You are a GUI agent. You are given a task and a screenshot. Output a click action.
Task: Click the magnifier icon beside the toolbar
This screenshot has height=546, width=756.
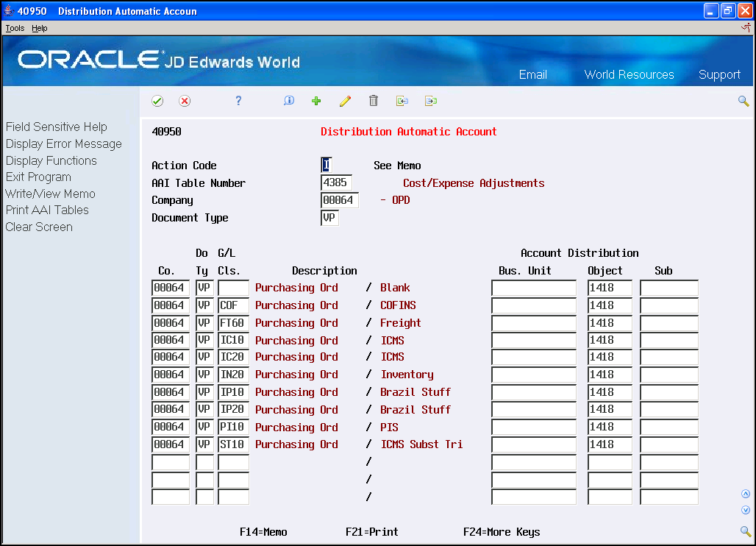(743, 101)
